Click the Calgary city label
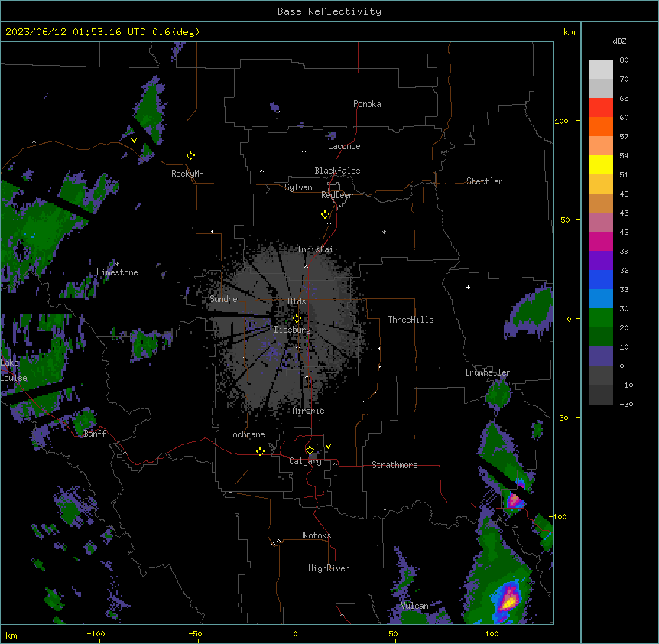 point(305,461)
